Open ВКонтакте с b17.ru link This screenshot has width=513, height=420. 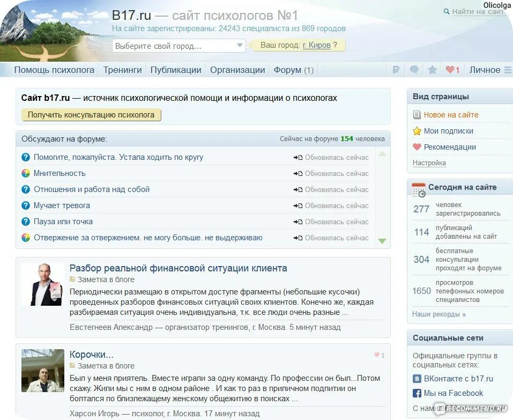click(x=458, y=379)
